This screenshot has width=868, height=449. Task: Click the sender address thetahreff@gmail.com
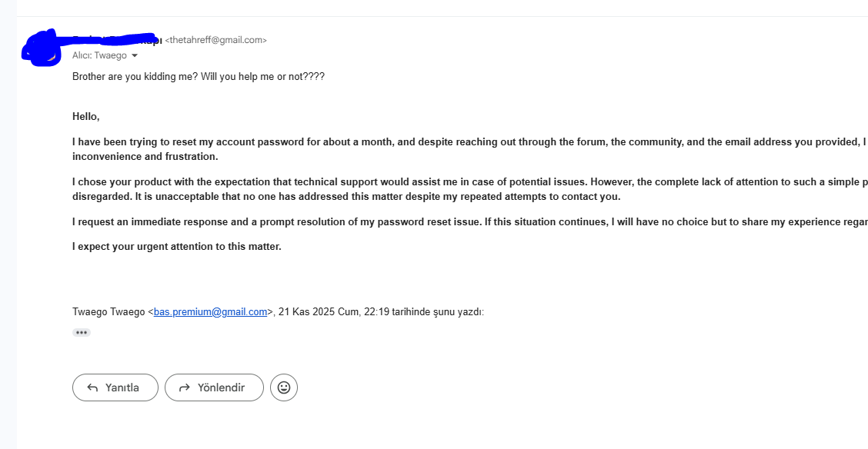216,40
